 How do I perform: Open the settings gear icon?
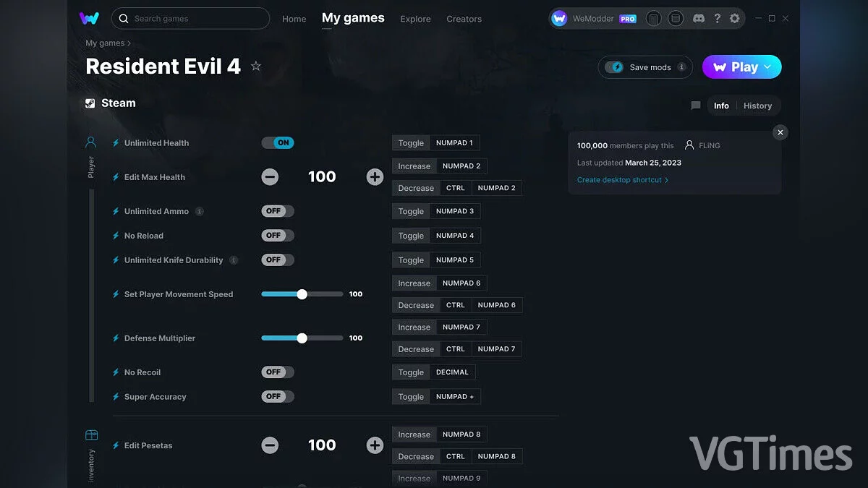pyautogui.click(x=735, y=19)
